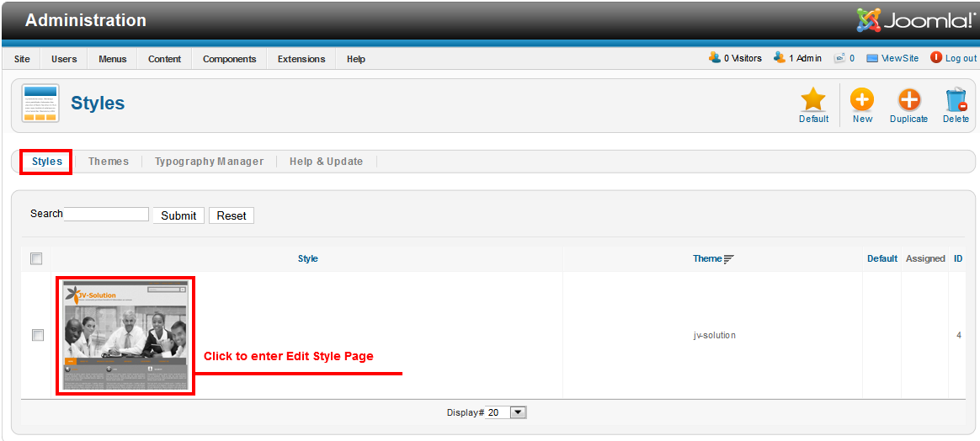The height and width of the screenshot is (441, 980).
Task: Click the Delete trash icon
Action: (956, 99)
